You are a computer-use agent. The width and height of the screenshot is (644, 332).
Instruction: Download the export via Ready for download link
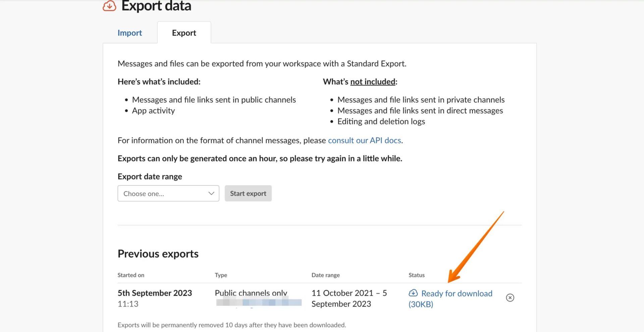(x=457, y=293)
